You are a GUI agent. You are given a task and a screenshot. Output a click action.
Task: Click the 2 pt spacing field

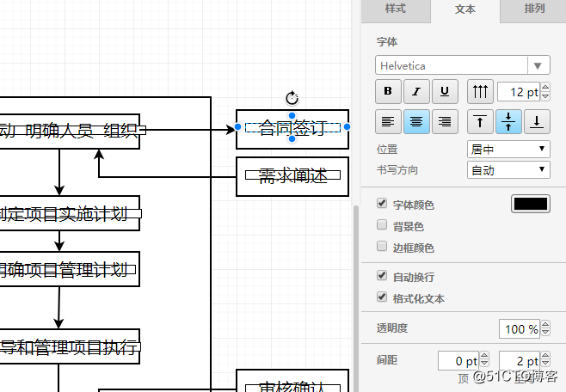click(520, 361)
